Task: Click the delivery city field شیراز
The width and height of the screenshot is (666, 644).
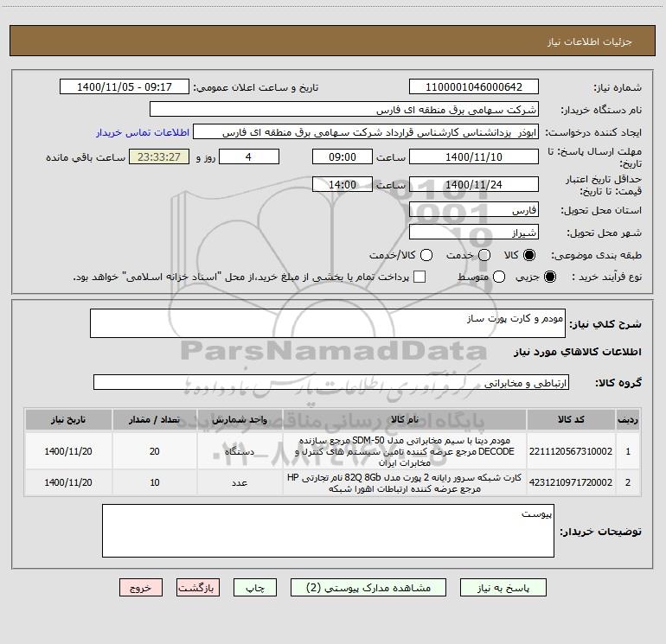Action: click(474, 233)
